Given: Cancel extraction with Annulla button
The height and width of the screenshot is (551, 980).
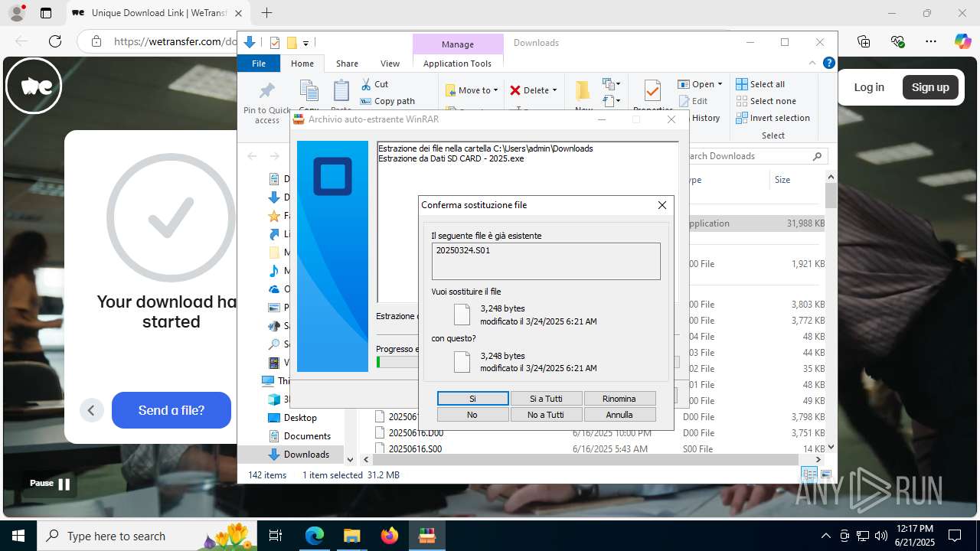Looking at the screenshot, I should [619, 415].
